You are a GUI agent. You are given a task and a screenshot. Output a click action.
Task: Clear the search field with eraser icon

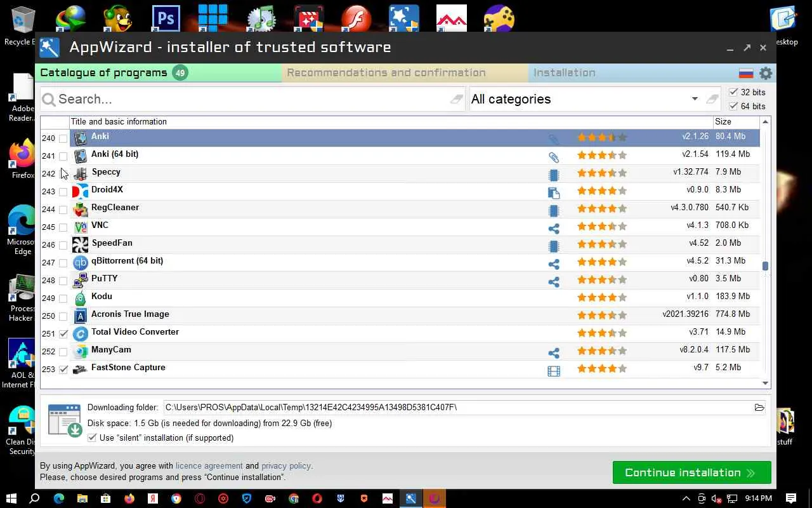[457, 99]
